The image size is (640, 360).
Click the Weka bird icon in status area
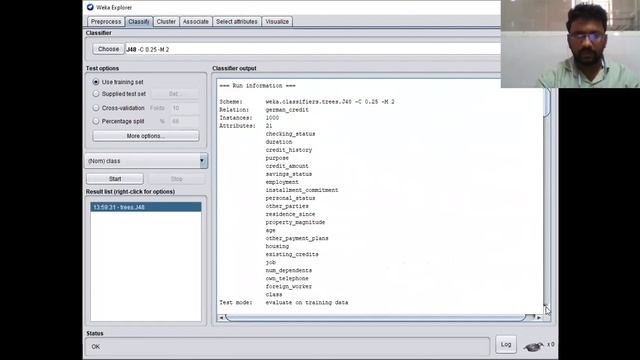(533, 347)
